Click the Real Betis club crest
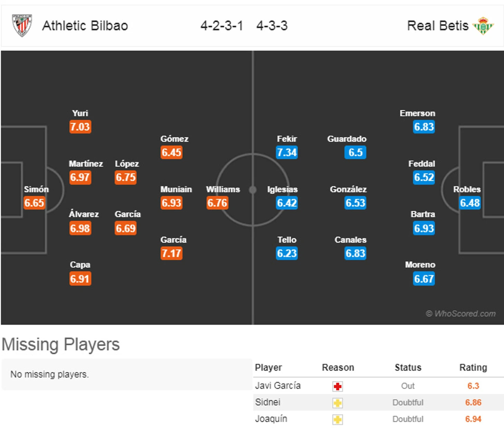Viewport: 504px width, 430px height. tap(483, 26)
